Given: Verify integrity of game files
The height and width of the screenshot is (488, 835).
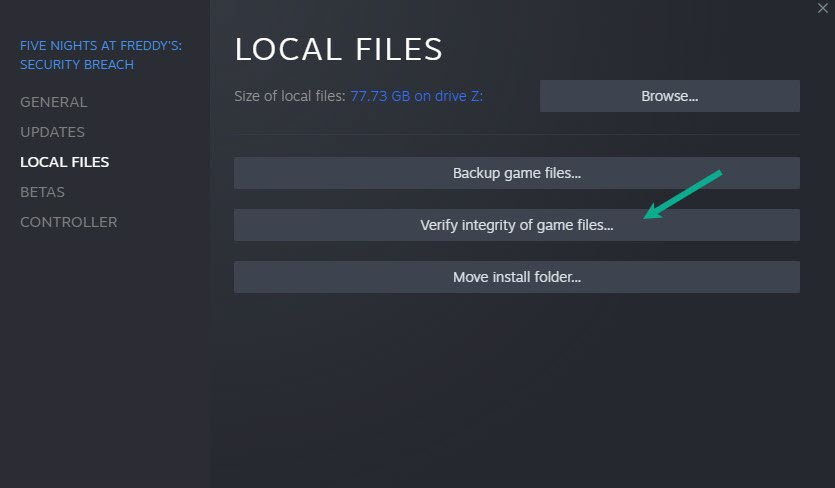Looking at the screenshot, I should [x=517, y=225].
